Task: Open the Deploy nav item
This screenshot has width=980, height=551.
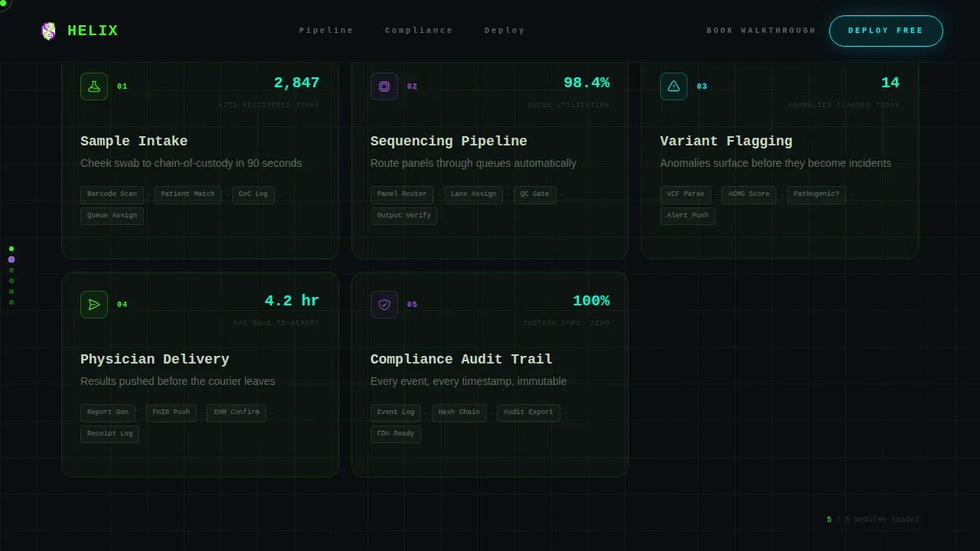Action: (505, 31)
